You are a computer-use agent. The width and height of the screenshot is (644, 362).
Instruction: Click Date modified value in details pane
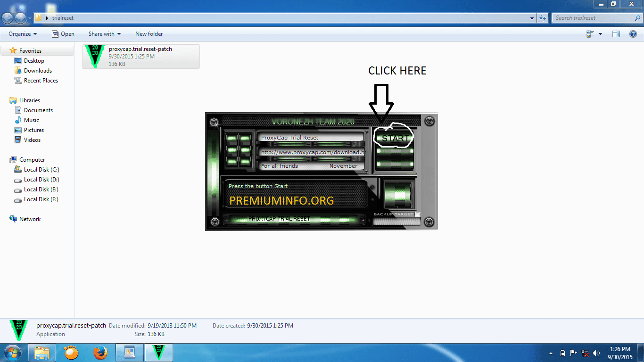(172, 326)
